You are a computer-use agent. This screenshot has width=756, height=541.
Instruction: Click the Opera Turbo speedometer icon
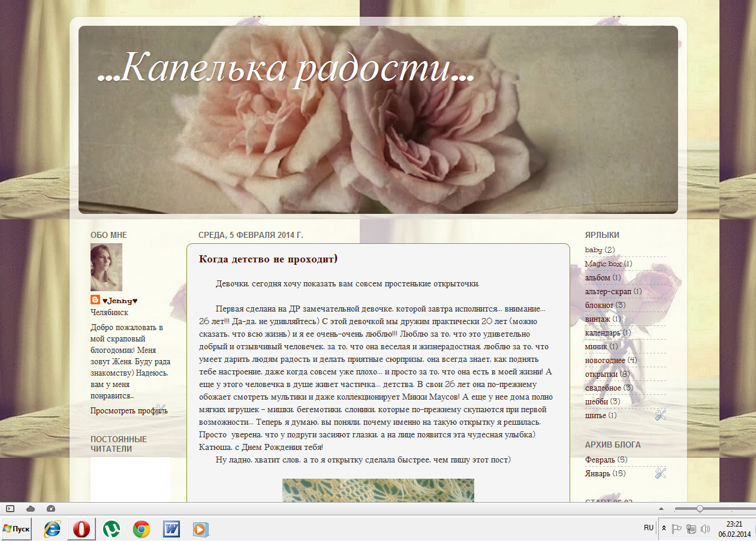tap(51, 508)
